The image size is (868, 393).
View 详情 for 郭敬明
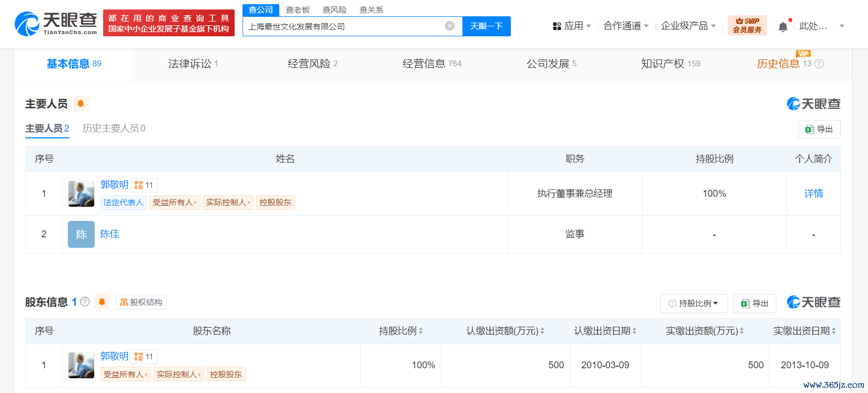point(813,194)
